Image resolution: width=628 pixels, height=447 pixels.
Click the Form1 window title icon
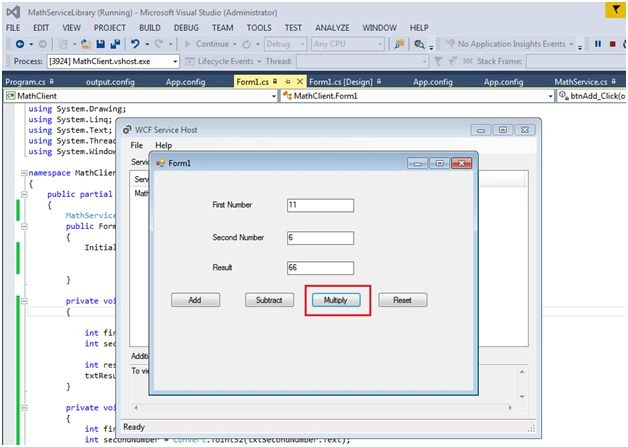(161, 163)
